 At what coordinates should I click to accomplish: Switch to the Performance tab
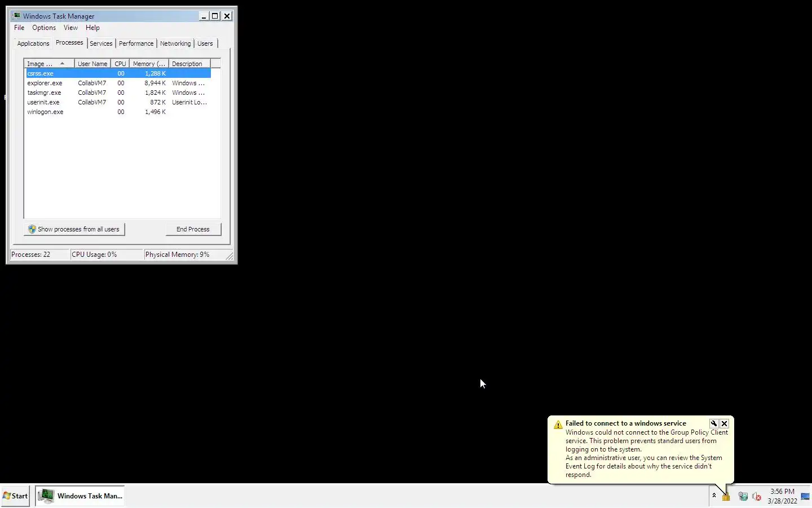click(x=136, y=43)
